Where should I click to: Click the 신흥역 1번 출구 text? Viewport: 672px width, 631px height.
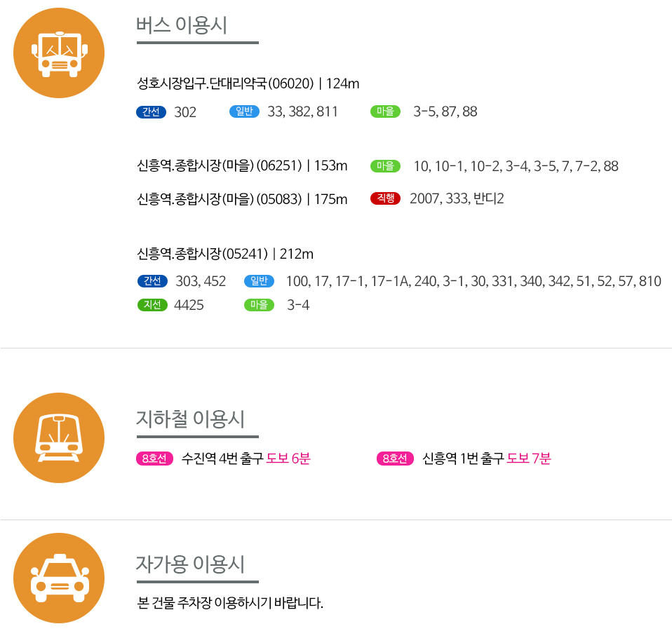click(x=463, y=459)
